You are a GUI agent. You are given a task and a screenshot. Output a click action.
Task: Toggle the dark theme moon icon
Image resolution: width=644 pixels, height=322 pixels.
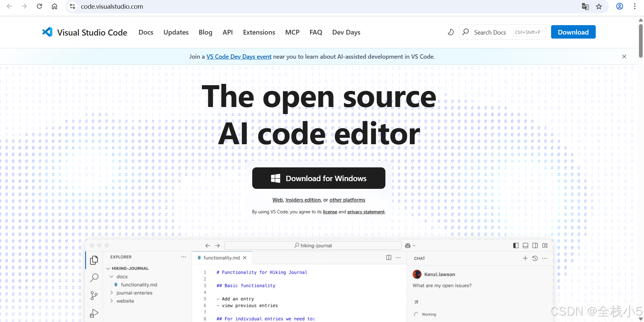point(450,32)
